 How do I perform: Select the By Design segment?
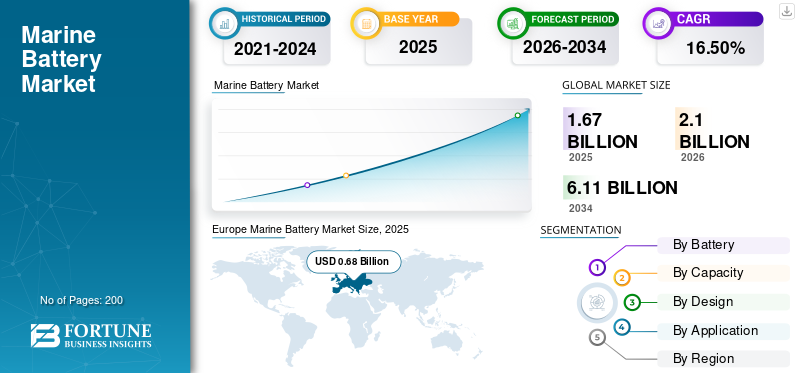(723, 302)
